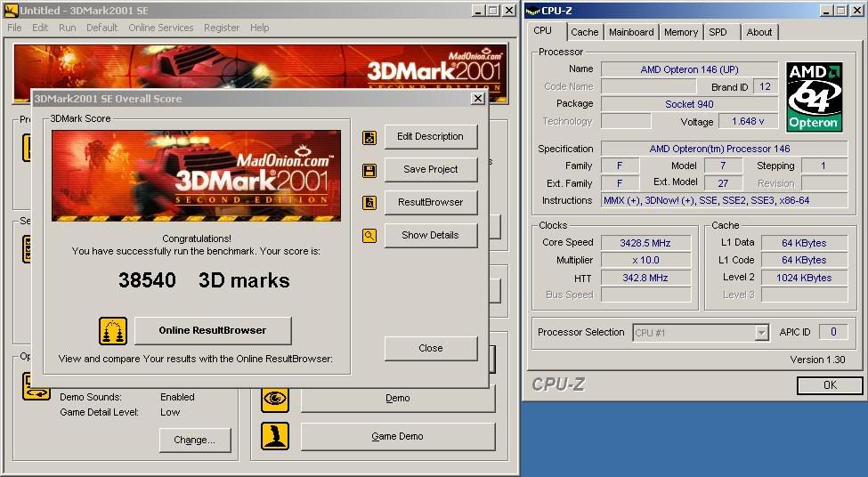Click the joystick icon beside Game Demo
Image resolution: width=868 pixels, height=477 pixels.
point(275,436)
